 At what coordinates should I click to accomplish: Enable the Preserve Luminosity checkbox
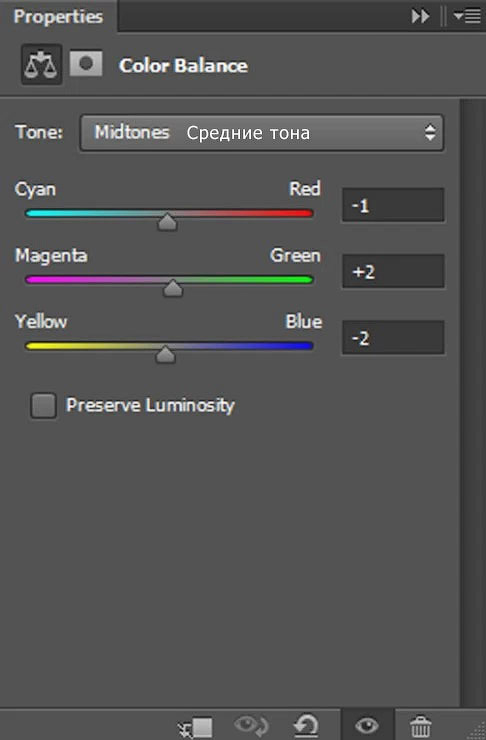coord(43,405)
